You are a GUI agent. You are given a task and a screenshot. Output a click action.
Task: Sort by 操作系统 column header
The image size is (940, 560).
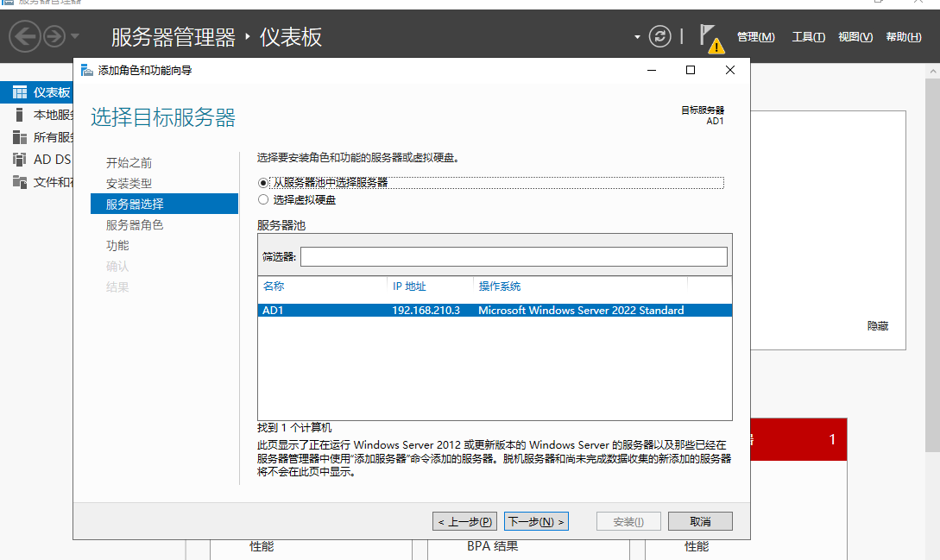[x=500, y=286]
